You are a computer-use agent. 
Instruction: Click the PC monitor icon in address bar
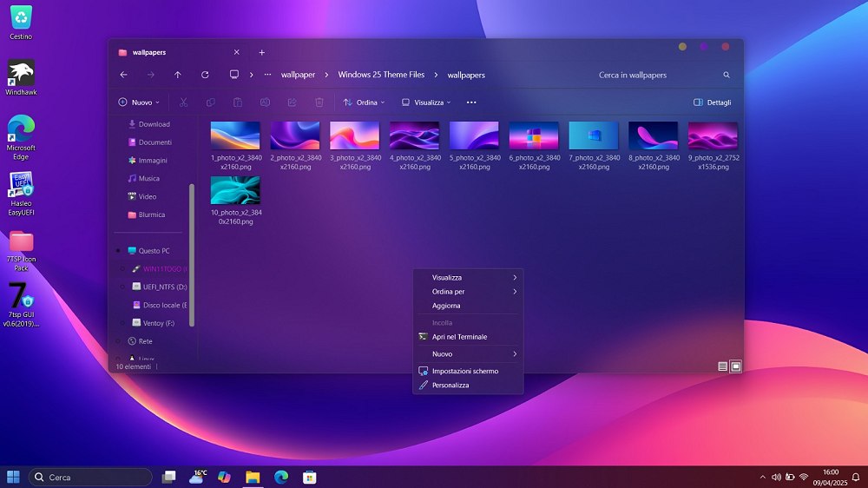(234, 74)
